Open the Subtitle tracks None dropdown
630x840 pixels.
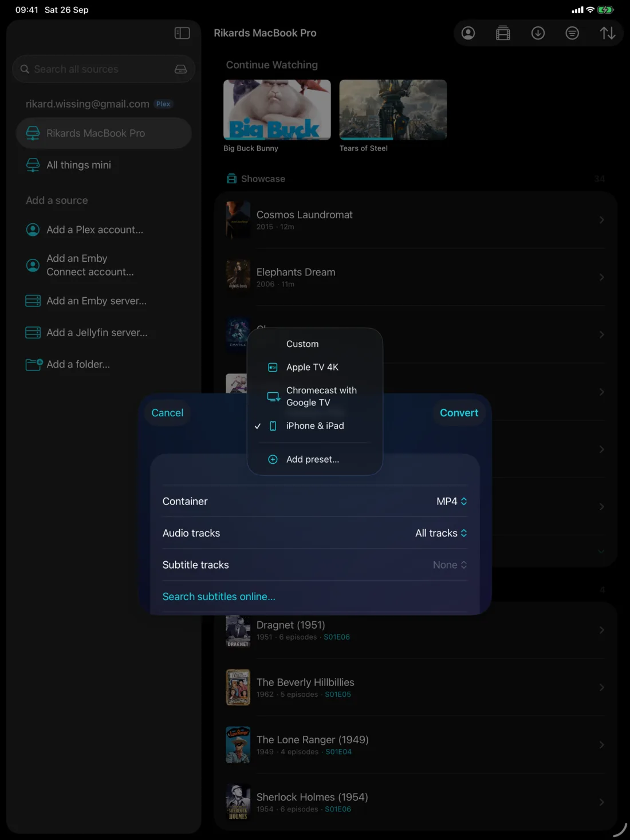pyautogui.click(x=450, y=565)
